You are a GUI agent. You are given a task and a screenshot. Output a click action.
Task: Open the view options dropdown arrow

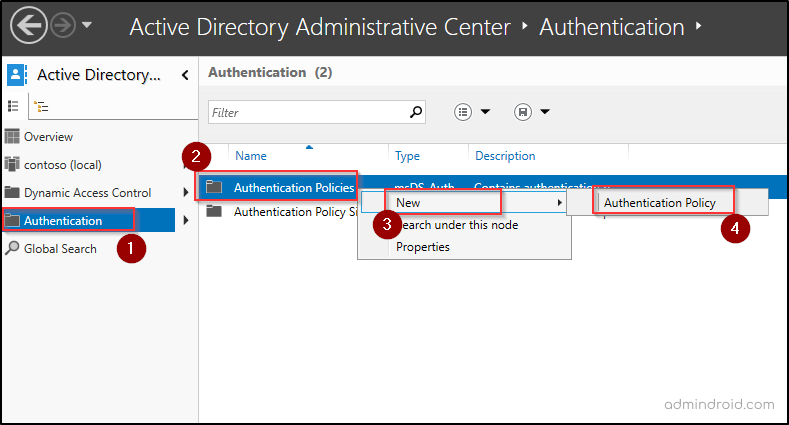[485, 112]
